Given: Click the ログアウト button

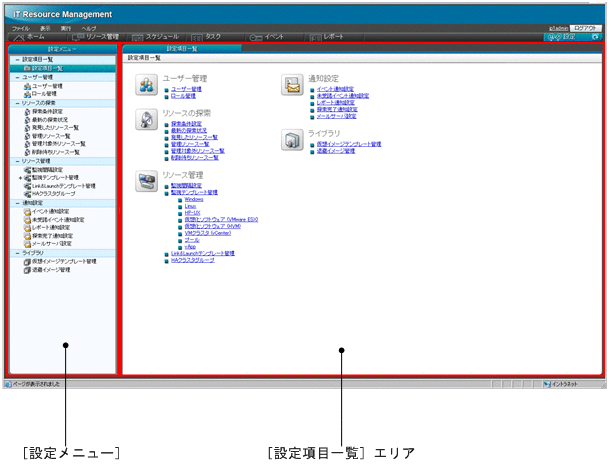Looking at the screenshot, I should [586, 28].
